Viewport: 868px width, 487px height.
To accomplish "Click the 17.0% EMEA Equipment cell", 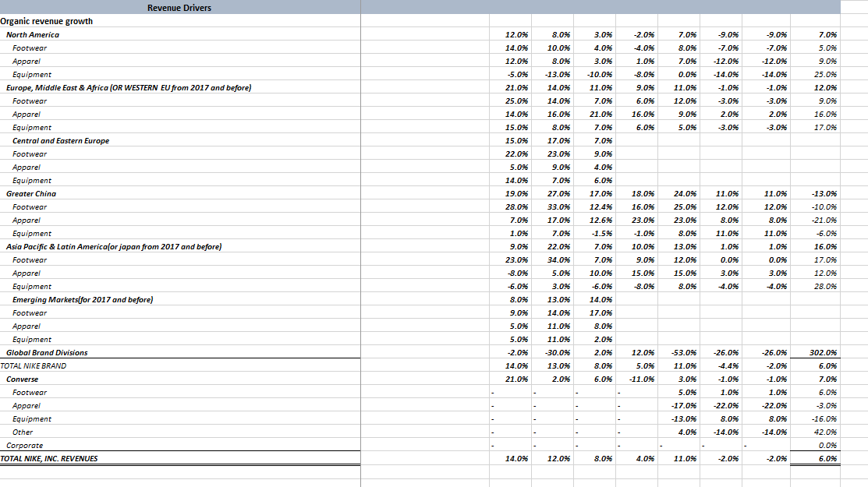I will pos(816,127).
